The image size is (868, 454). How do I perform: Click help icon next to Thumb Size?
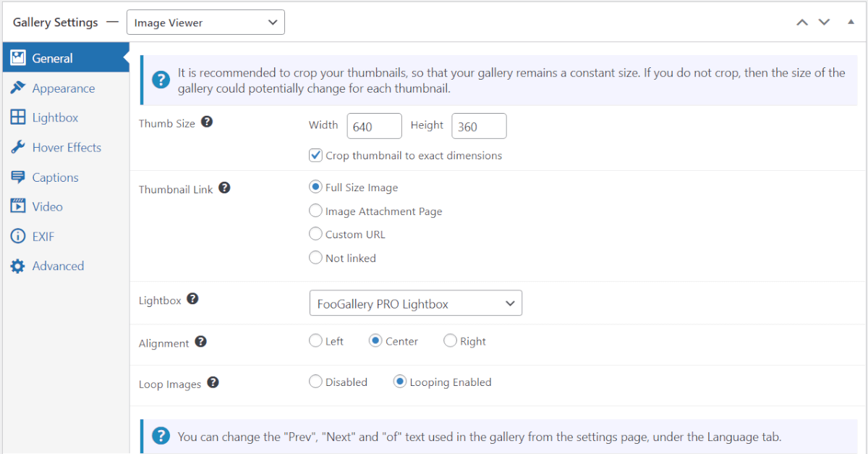tap(207, 122)
